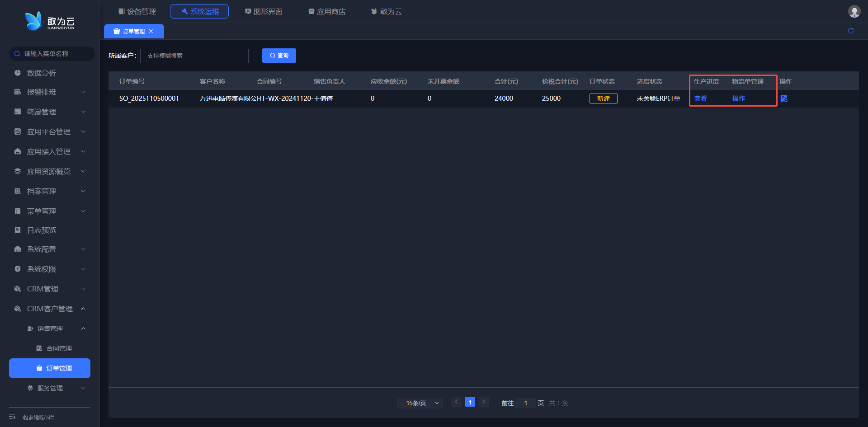Click the 档案管理 sidebar icon
Screen dimensions: 868x427
click(18, 191)
